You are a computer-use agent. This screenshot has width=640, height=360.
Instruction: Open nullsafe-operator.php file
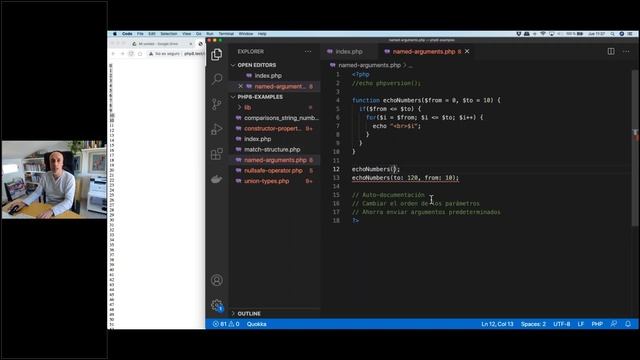(x=273, y=171)
